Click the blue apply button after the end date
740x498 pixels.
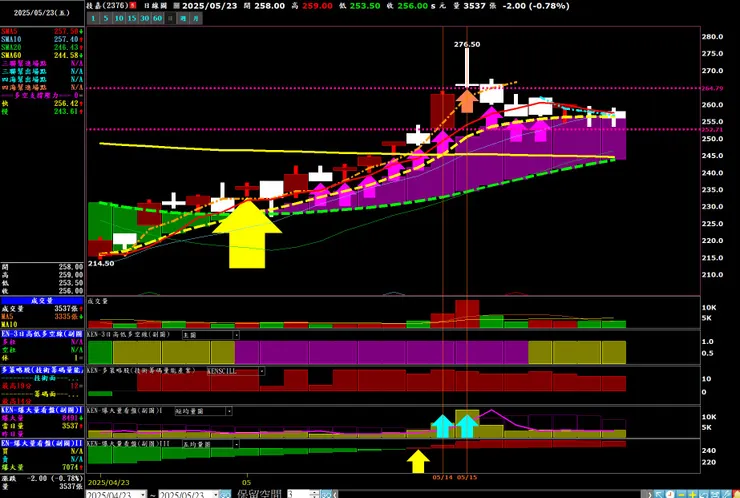tap(226, 494)
